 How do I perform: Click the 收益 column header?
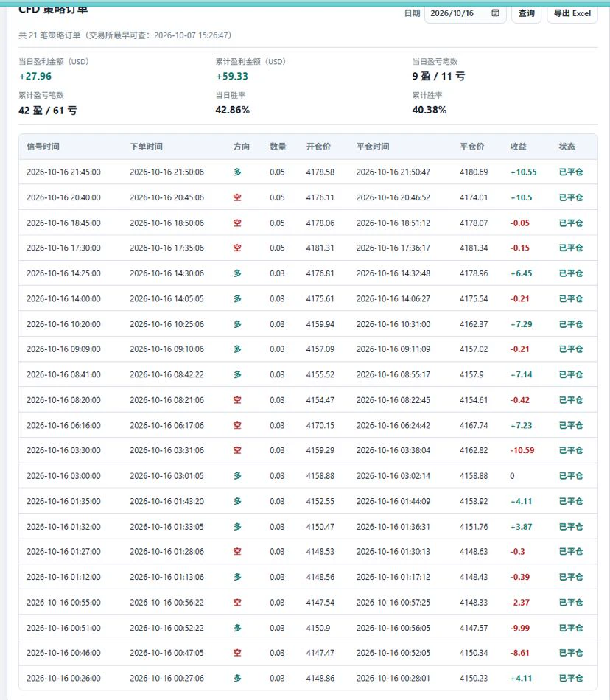tap(518, 147)
